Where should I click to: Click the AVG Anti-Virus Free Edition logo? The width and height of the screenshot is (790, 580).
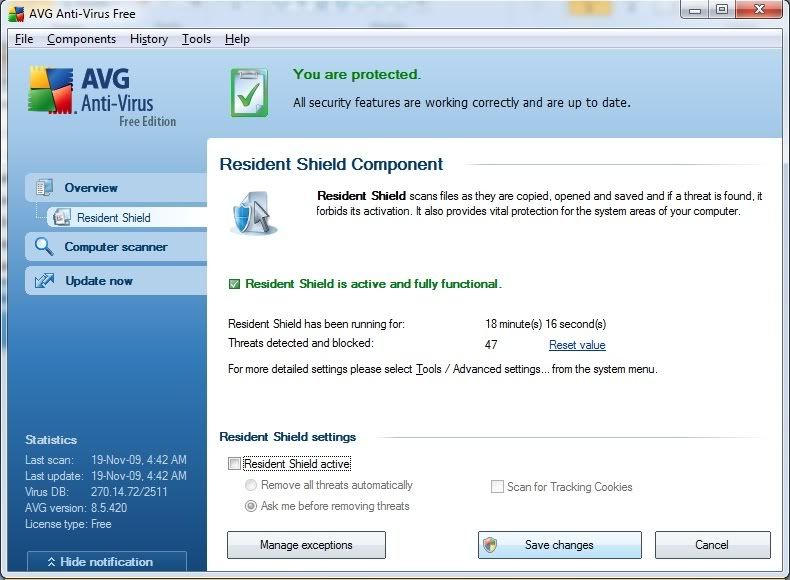pos(102,96)
